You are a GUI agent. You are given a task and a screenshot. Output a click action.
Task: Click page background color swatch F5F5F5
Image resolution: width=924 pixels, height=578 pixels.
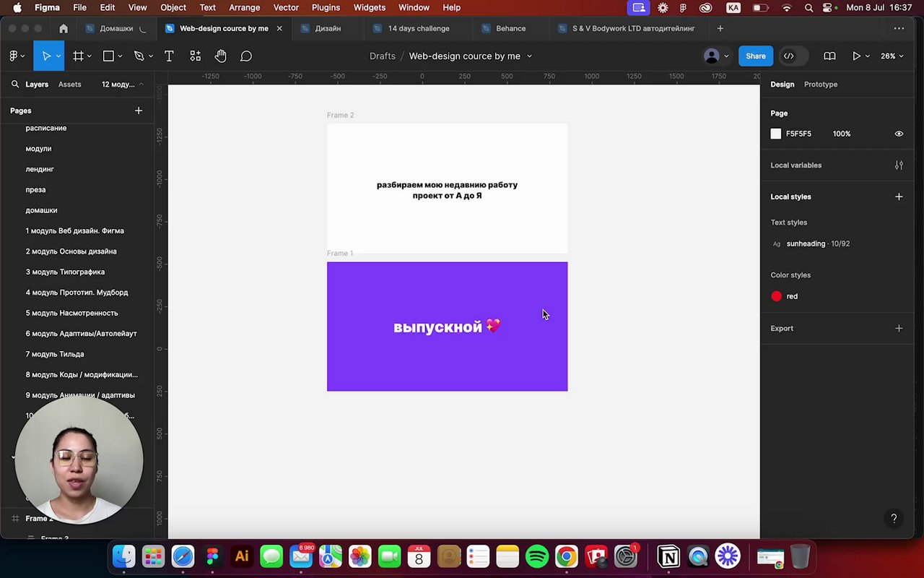776,134
